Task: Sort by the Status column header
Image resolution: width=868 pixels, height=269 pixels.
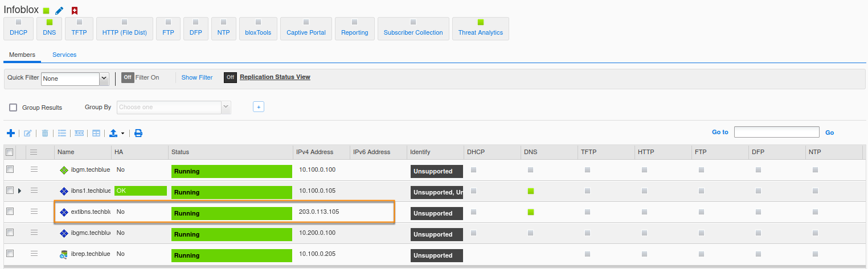Action: pos(231,152)
